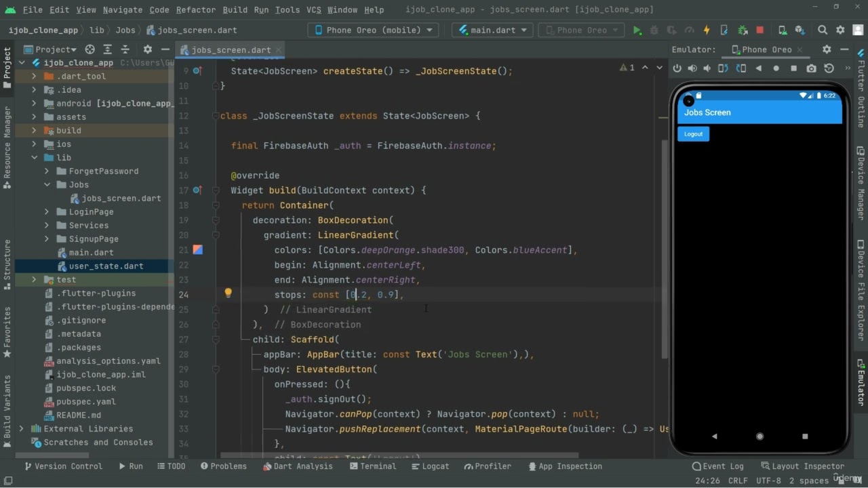Expand the LoginPage folder
868x488 pixels.
click(47, 212)
